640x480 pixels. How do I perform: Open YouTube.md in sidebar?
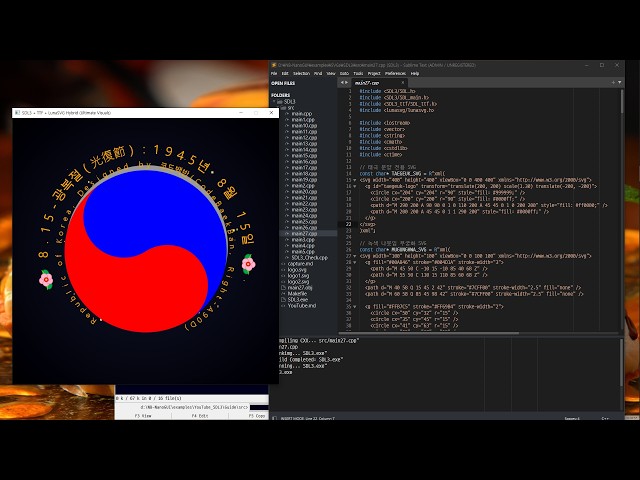[x=302, y=306]
